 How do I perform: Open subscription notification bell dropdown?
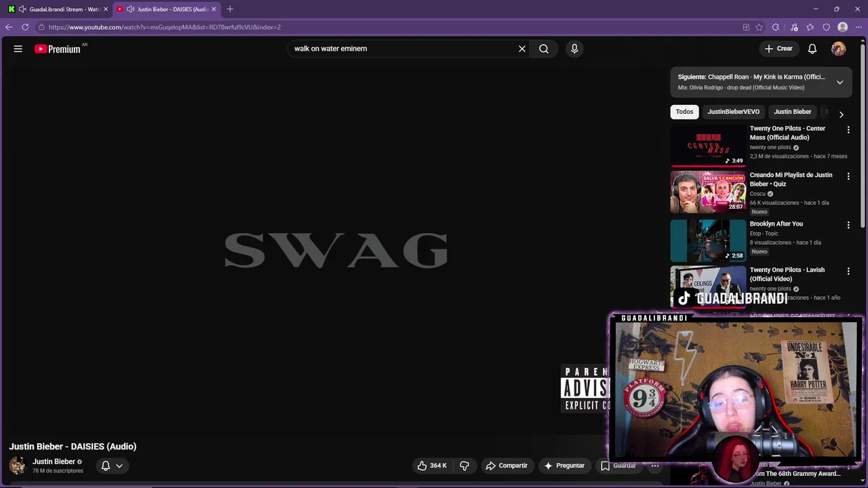coord(112,466)
